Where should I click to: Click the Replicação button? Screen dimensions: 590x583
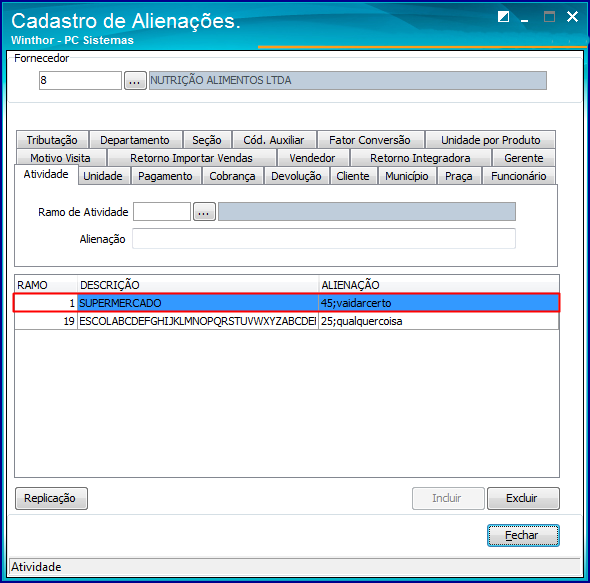coord(51,498)
